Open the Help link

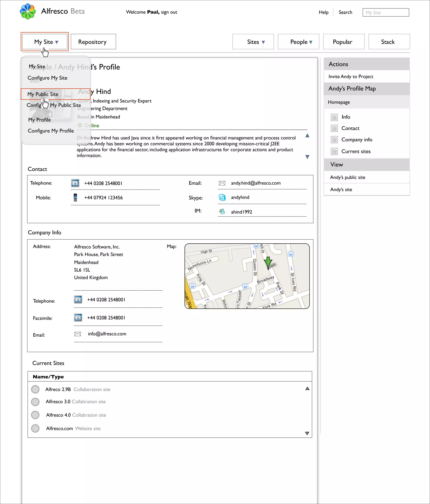(x=324, y=12)
